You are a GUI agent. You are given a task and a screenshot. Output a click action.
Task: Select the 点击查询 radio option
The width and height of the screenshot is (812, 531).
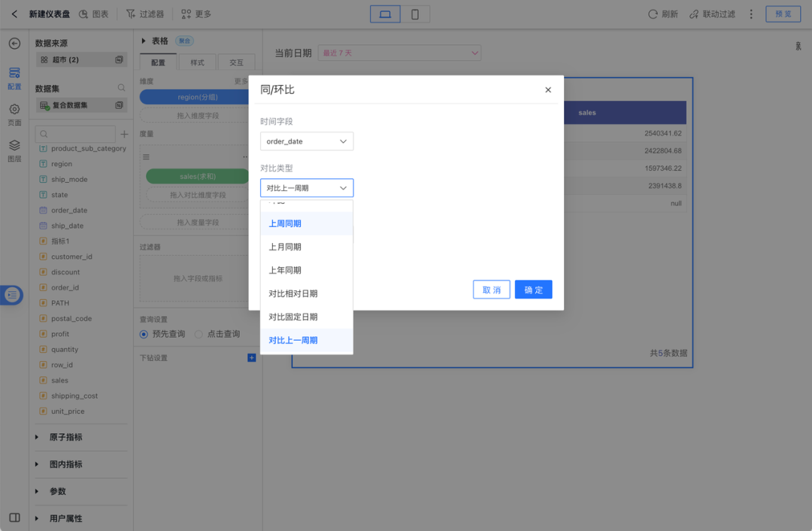click(198, 334)
